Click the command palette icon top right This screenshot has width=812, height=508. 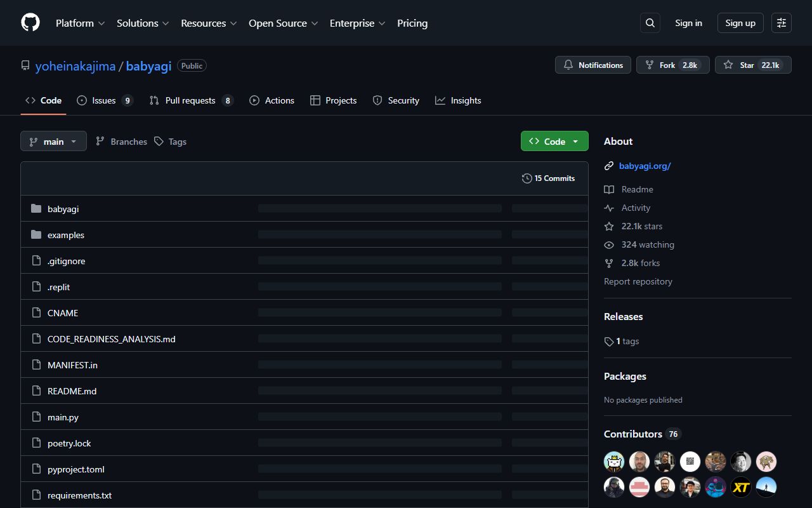(x=781, y=23)
